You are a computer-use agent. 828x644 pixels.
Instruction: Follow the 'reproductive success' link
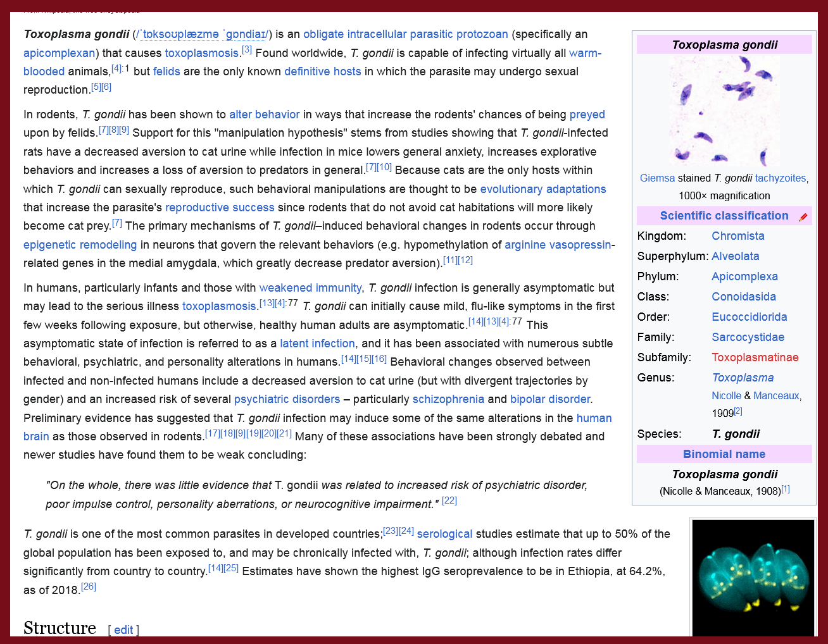pyautogui.click(x=220, y=207)
